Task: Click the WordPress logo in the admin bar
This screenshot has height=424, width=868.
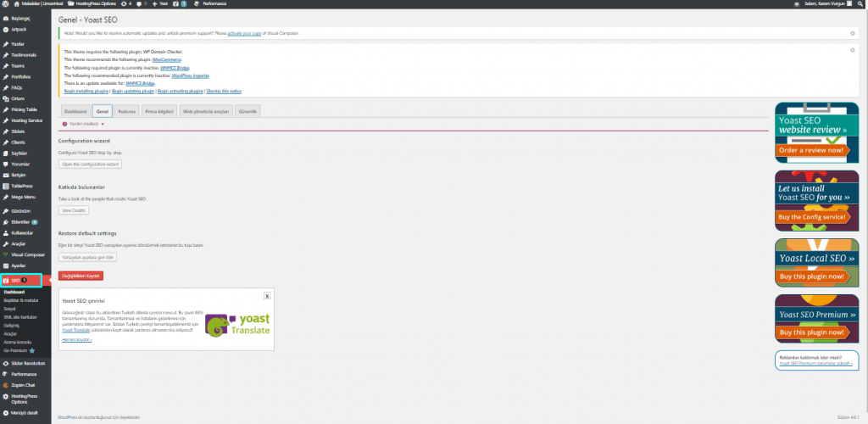Action: [6, 3]
